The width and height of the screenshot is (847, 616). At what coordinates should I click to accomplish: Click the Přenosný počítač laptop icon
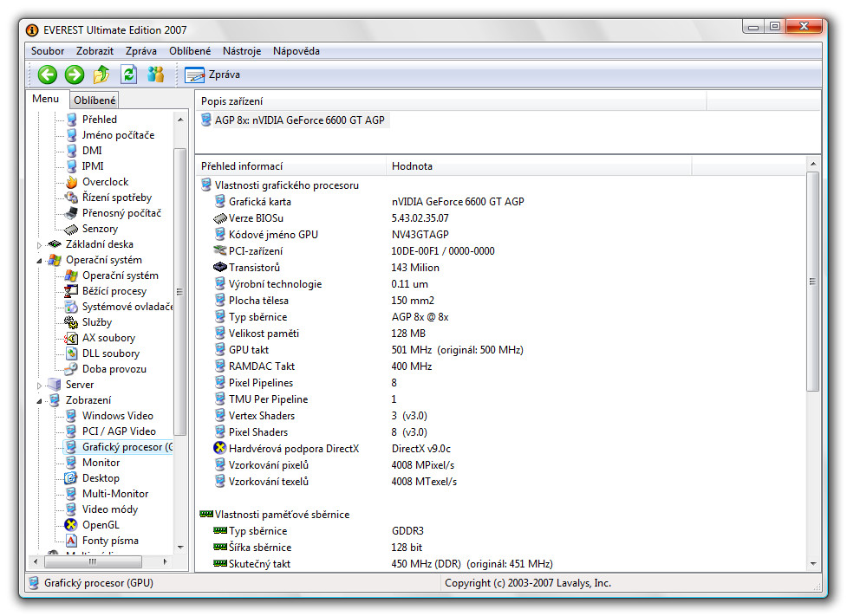coord(71,213)
